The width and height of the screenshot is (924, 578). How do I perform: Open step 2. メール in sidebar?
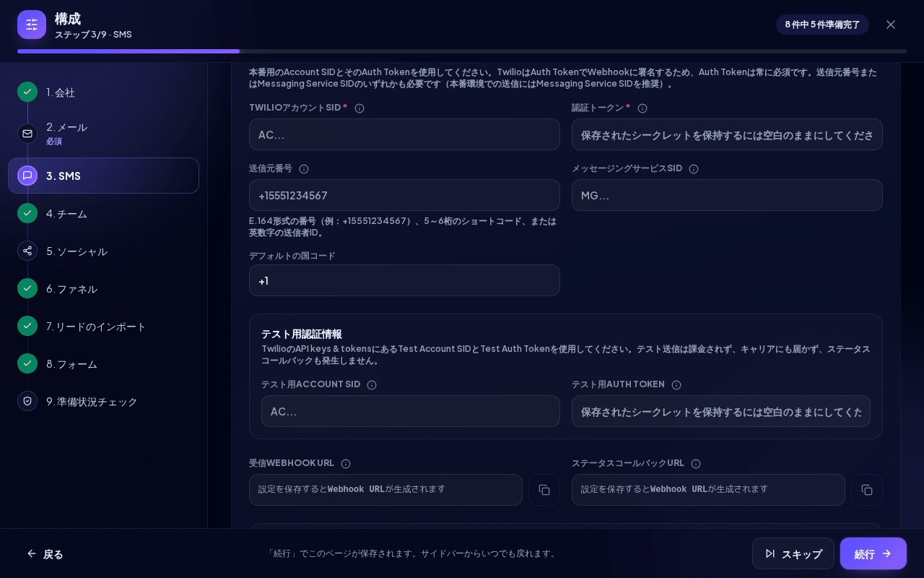(103, 134)
